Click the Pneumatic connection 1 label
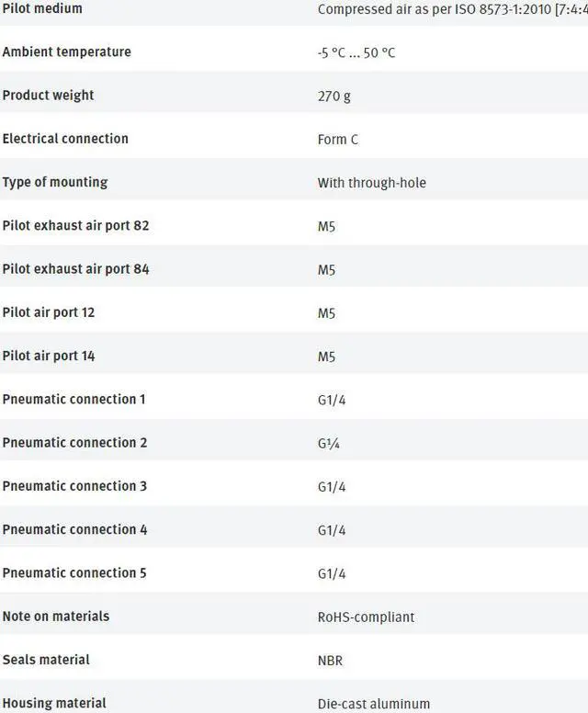This screenshot has width=588, height=713. (73, 399)
